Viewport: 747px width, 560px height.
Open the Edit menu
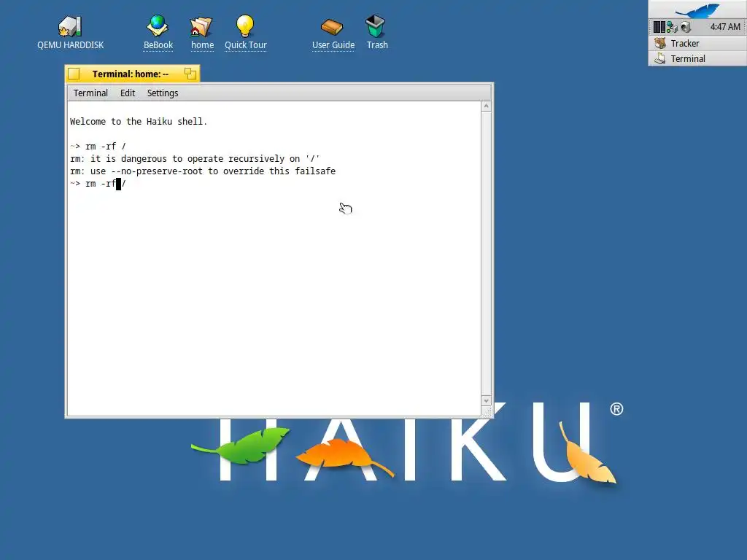point(127,93)
